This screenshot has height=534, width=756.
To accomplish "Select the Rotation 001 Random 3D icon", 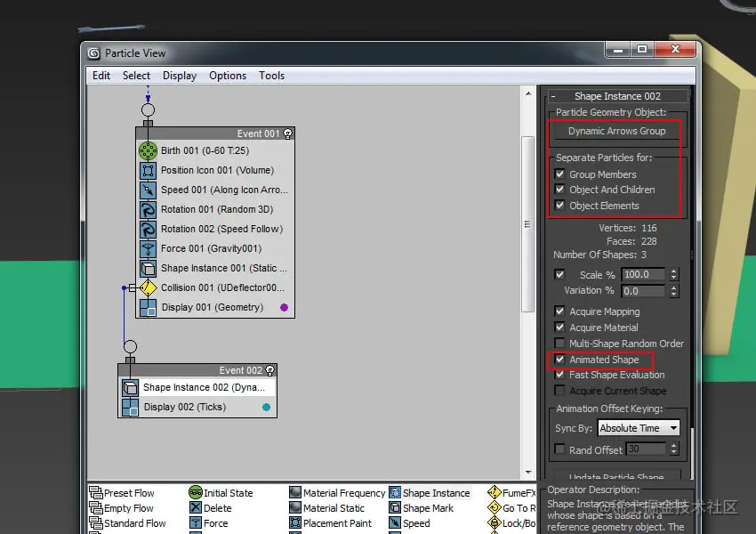I will pos(148,209).
